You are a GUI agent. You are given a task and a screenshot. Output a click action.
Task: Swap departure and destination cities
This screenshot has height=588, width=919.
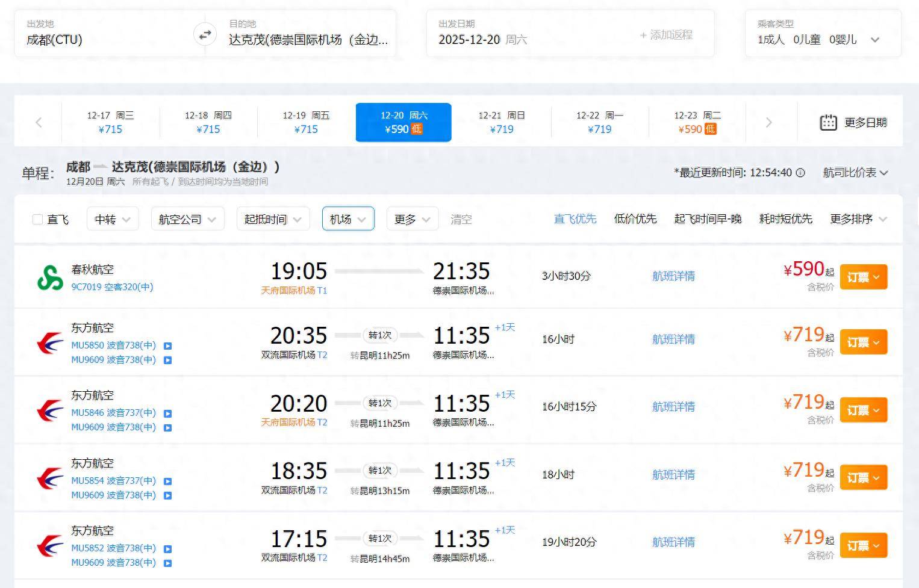[205, 34]
